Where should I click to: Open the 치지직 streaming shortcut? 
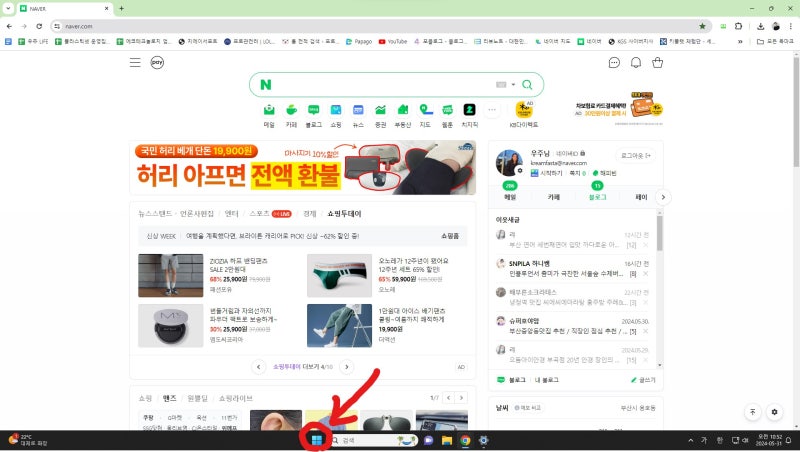[x=469, y=115]
